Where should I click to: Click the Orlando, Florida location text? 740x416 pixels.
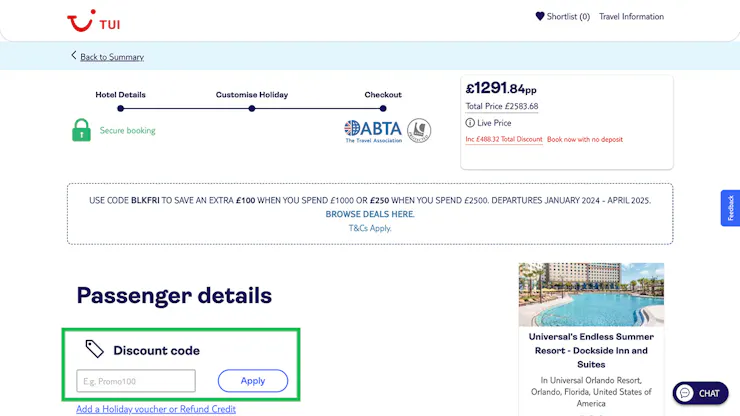(591, 392)
